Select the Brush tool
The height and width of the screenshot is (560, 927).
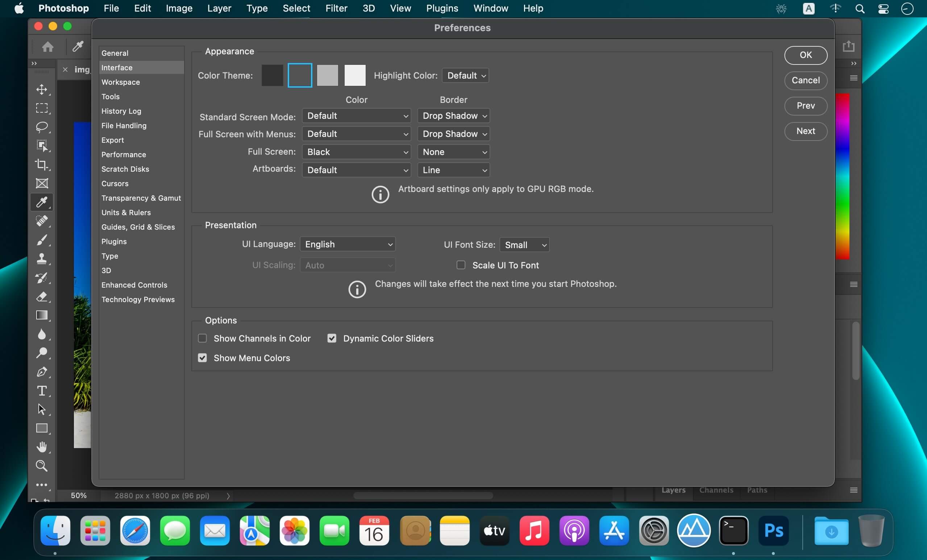click(x=42, y=240)
